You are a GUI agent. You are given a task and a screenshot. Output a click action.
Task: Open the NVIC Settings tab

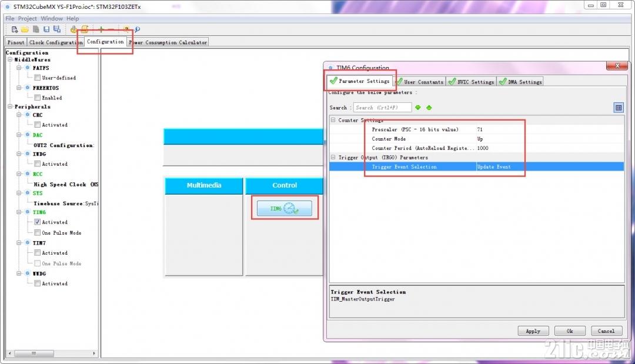click(472, 82)
